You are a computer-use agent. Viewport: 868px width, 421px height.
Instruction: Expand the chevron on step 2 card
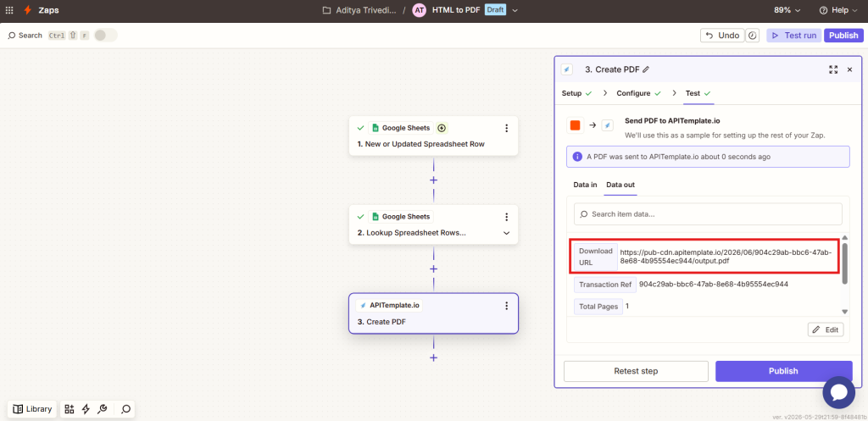click(506, 233)
